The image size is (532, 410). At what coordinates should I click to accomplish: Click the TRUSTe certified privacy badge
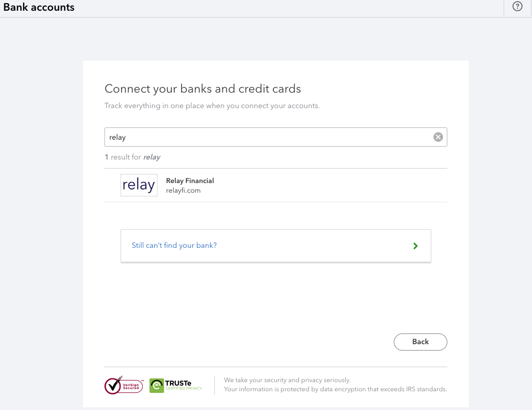point(176,385)
